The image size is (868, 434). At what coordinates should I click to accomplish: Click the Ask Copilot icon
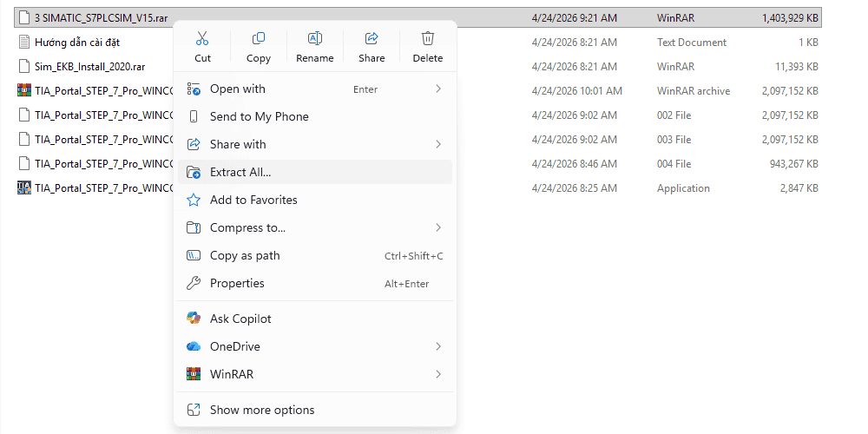pyautogui.click(x=194, y=319)
